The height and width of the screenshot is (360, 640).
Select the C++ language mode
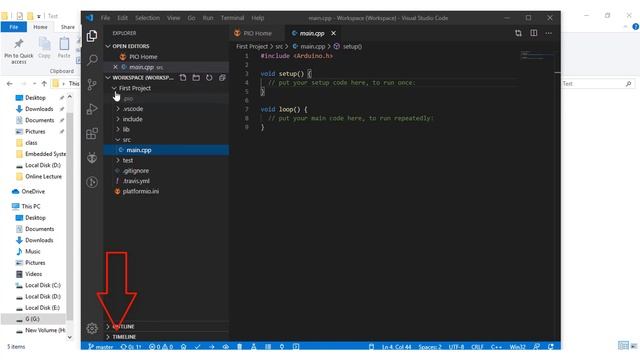pos(496,347)
